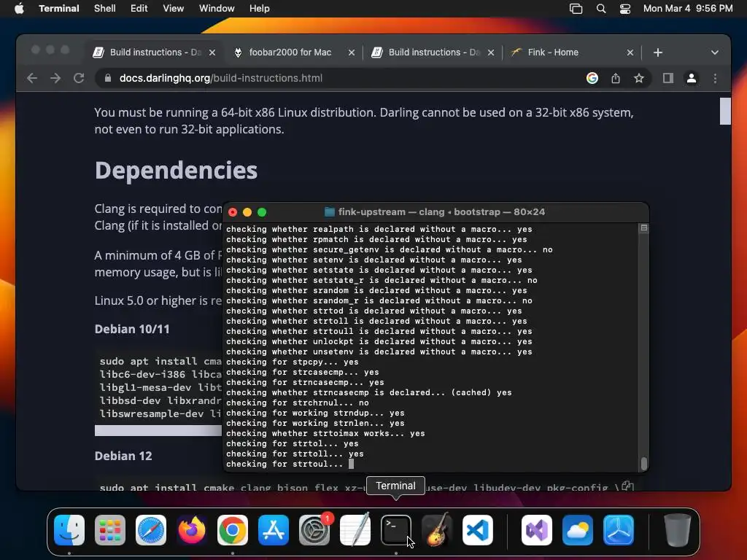Click the fink-upstream folder icon in Terminal title

pyautogui.click(x=329, y=212)
